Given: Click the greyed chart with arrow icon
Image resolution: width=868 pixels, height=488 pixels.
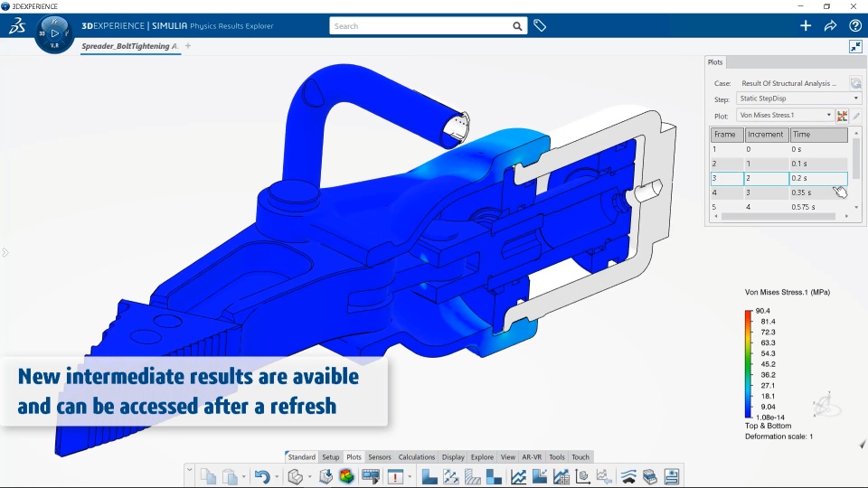Looking at the screenshot, I should pos(604,476).
